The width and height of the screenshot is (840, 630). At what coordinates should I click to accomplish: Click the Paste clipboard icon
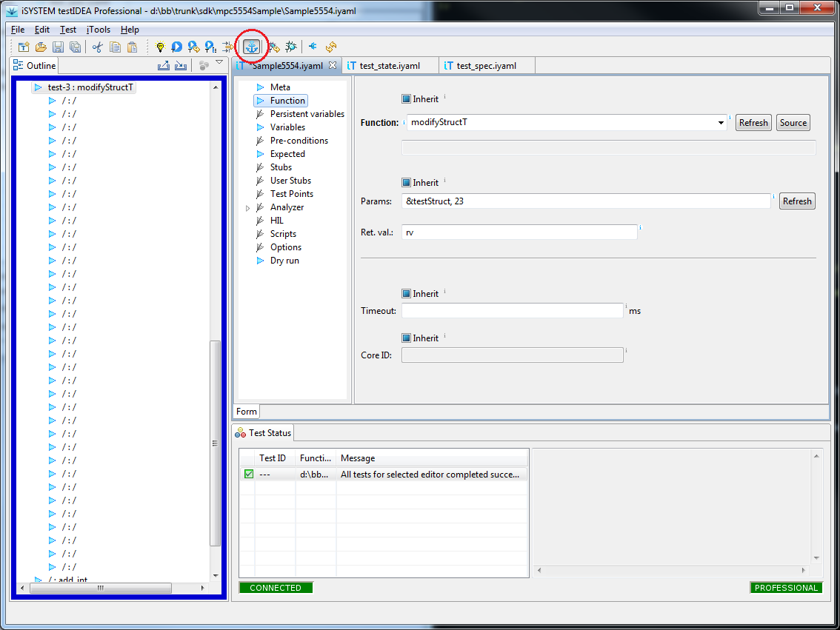133,47
